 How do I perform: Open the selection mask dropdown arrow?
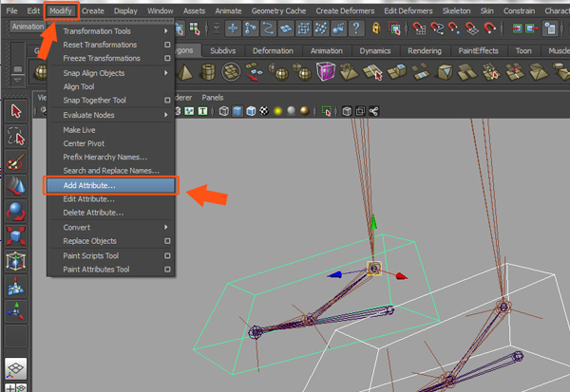tap(217, 28)
